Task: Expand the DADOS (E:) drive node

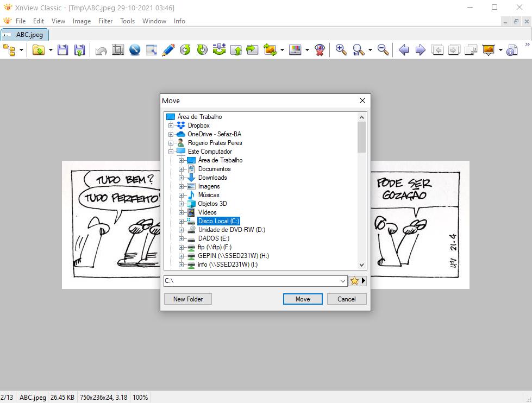Action: [181, 238]
